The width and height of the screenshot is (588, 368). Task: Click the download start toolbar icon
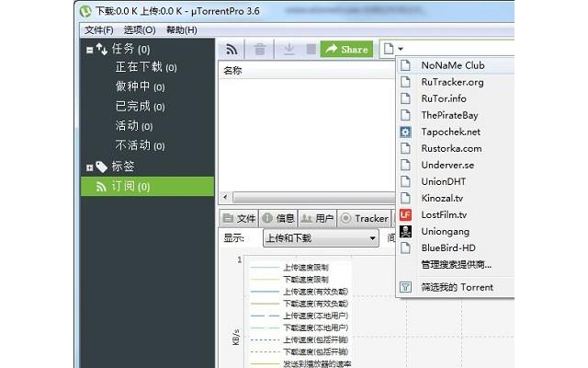click(x=288, y=49)
